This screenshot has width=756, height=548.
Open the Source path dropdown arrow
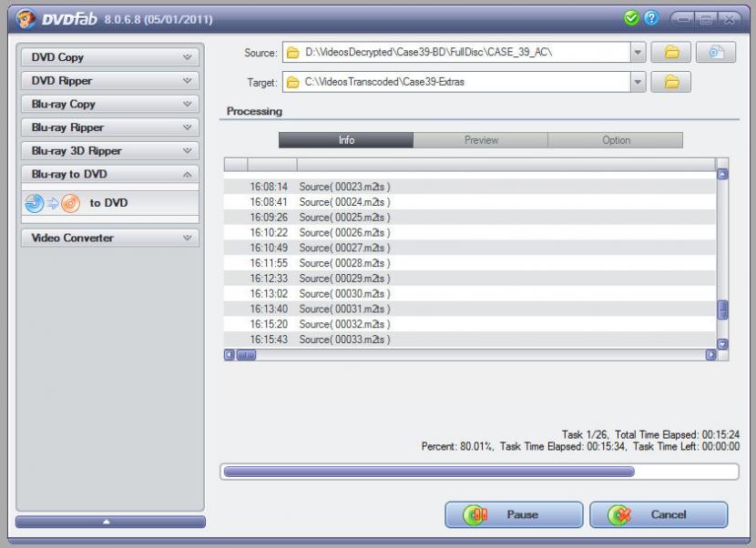(x=638, y=52)
